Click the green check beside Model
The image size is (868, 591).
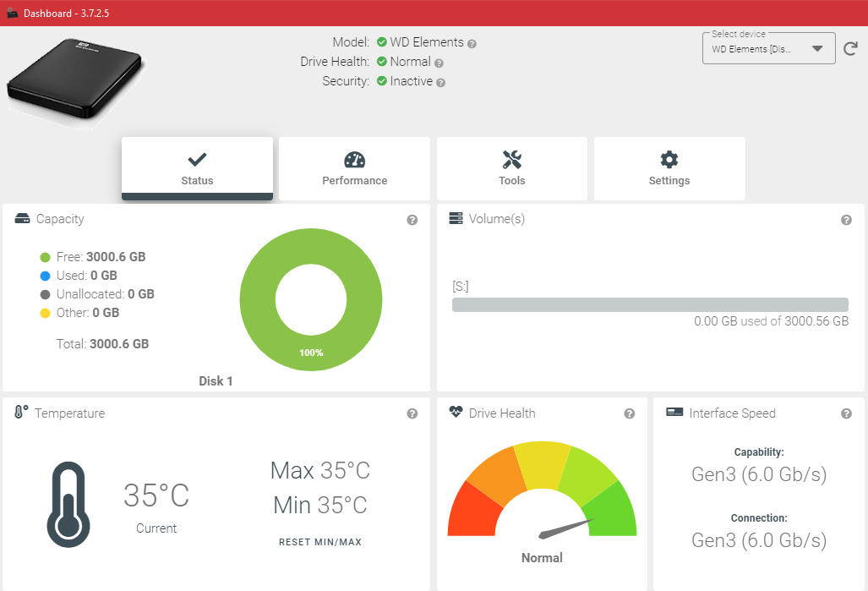tap(381, 42)
